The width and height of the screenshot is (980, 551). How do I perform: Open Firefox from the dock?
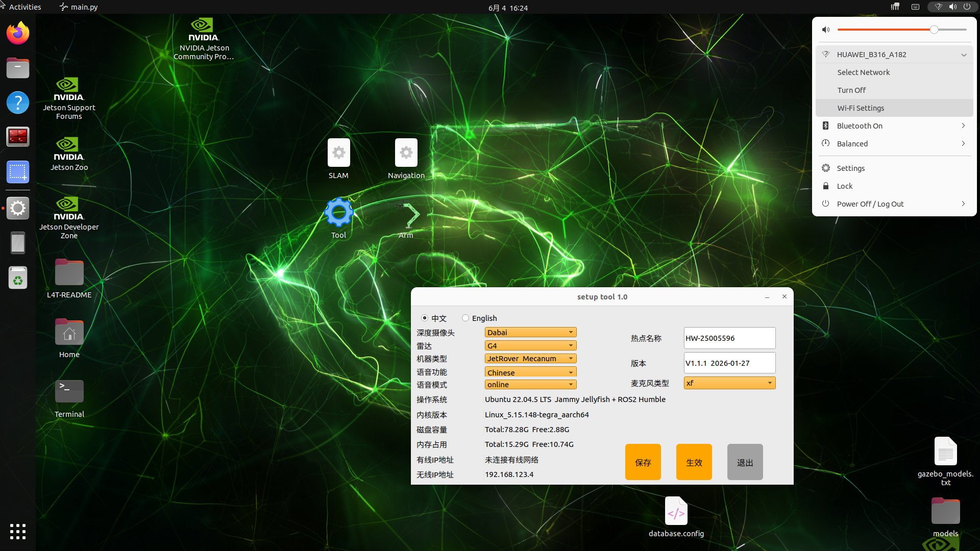pyautogui.click(x=18, y=33)
